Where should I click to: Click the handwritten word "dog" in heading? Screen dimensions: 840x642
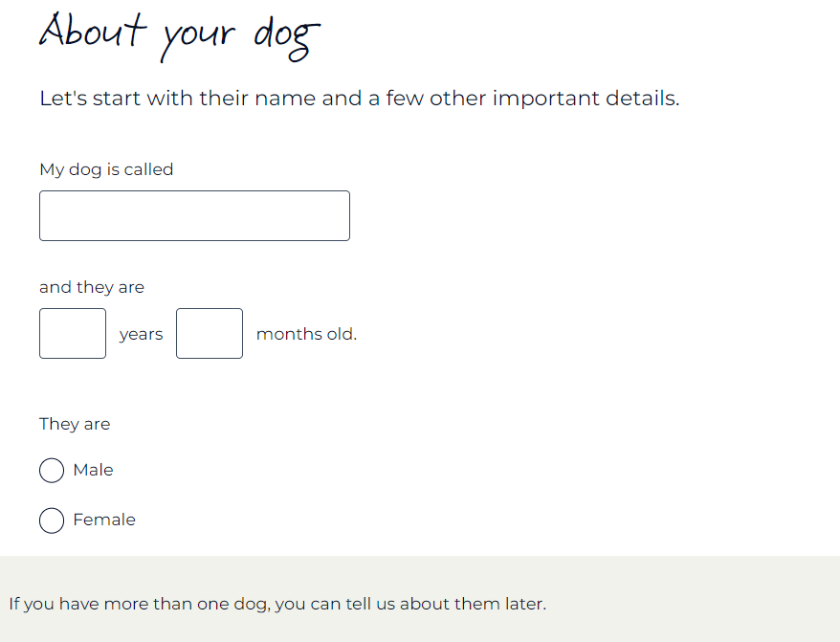tap(287, 39)
